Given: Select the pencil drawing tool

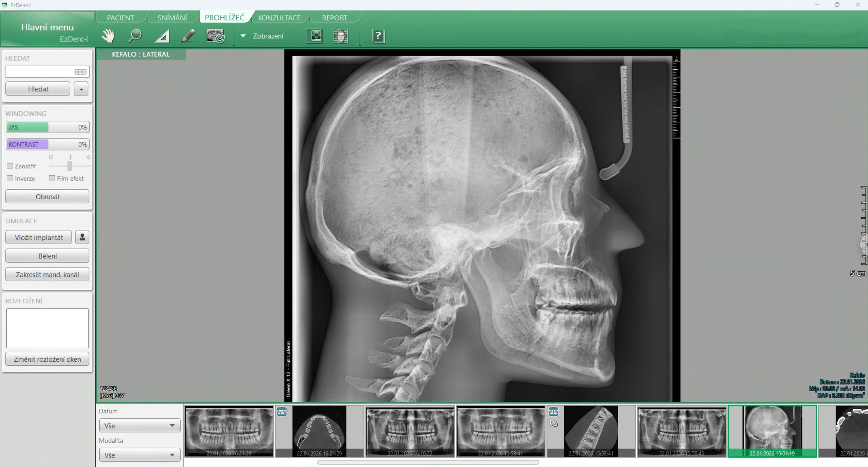Looking at the screenshot, I should tap(188, 36).
